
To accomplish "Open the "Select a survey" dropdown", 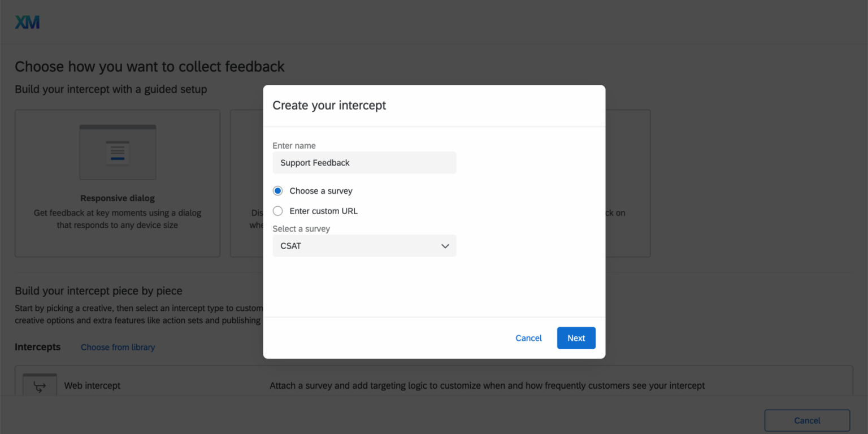I will pyautogui.click(x=364, y=245).
